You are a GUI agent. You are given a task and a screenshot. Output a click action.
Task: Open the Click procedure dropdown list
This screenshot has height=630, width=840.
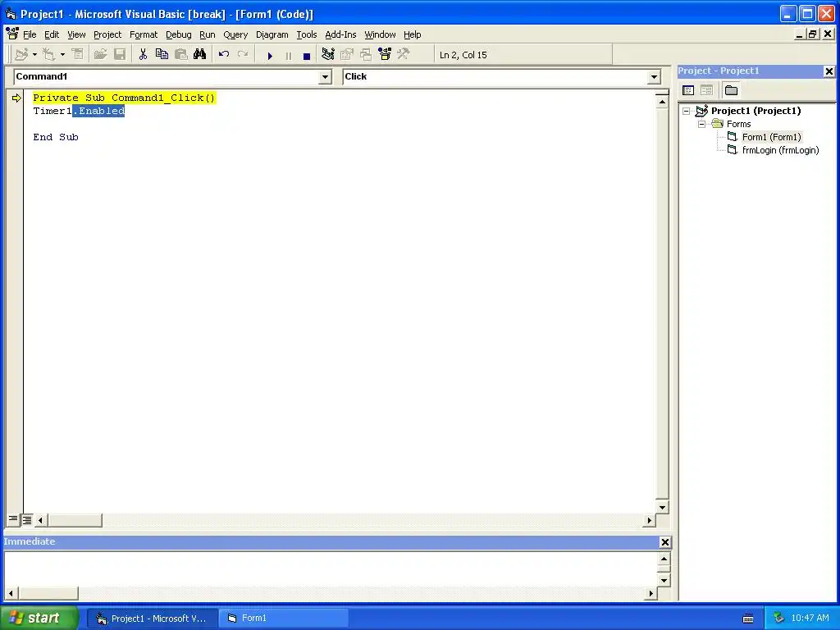point(654,77)
